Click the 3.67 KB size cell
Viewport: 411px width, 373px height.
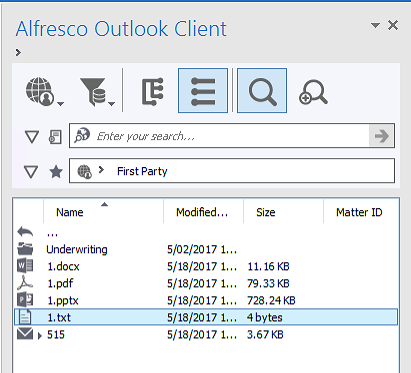click(x=265, y=334)
